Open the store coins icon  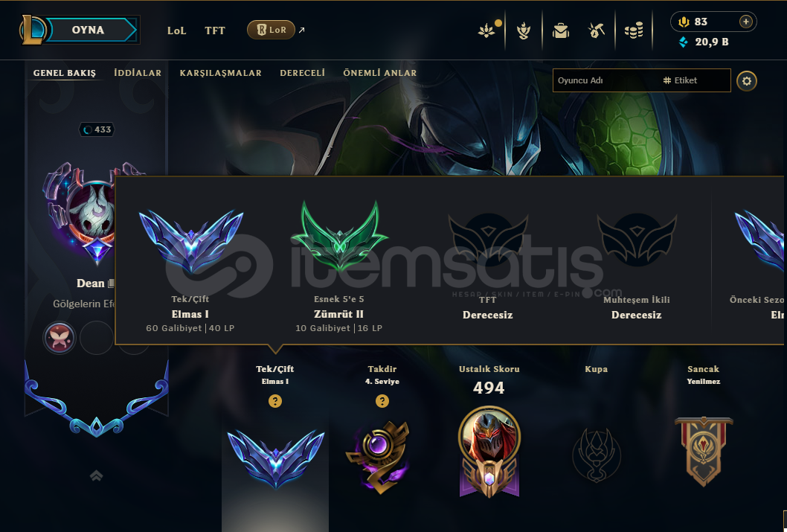click(x=634, y=31)
